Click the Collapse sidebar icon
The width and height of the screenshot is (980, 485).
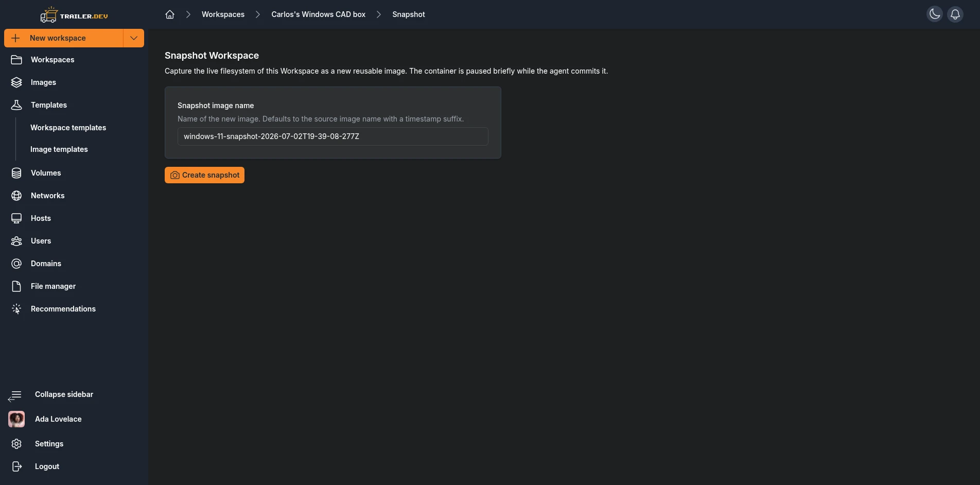coord(15,395)
